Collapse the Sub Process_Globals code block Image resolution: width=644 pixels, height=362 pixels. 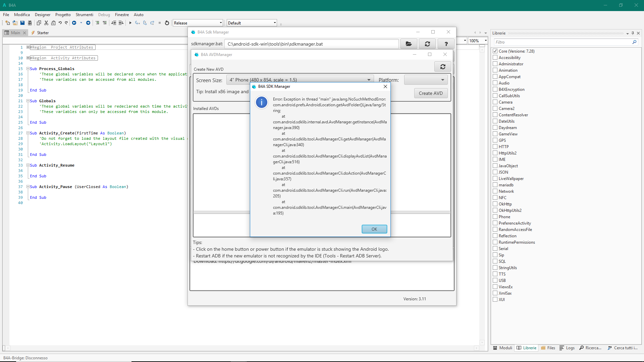tap(28, 69)
